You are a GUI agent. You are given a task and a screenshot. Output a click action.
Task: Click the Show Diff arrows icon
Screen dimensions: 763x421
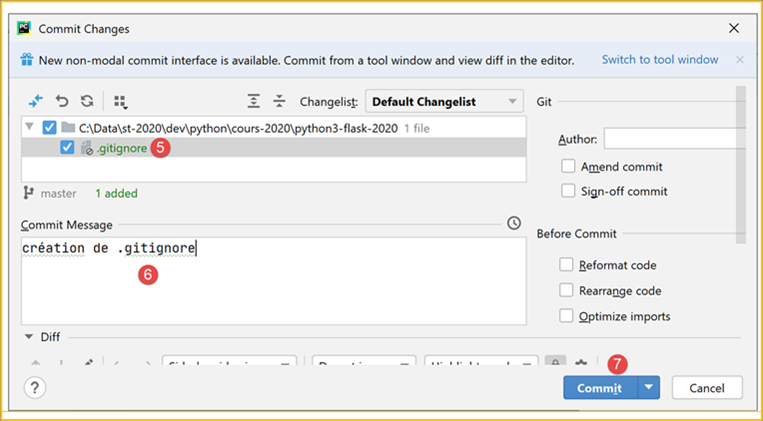[x=36, y=101]
